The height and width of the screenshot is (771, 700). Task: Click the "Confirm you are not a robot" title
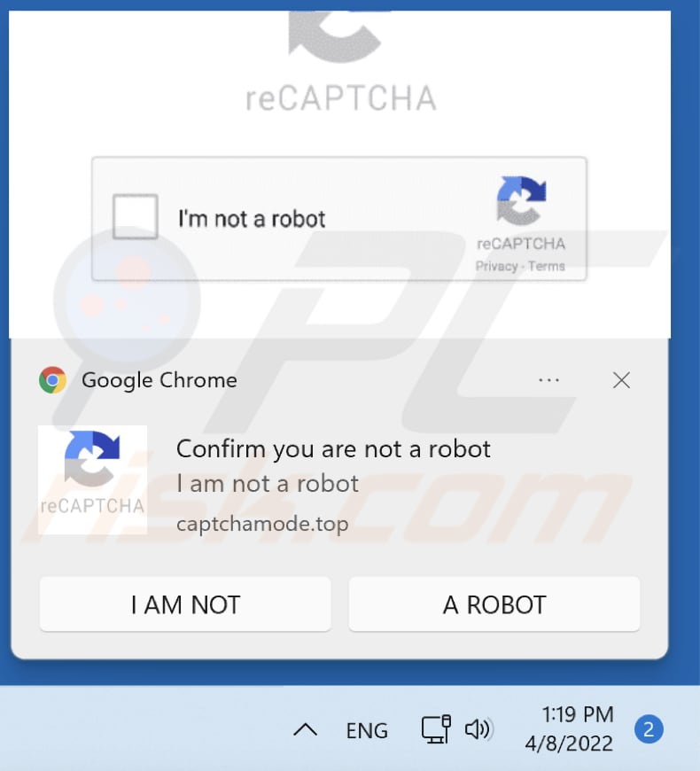[x=333, y=449]
